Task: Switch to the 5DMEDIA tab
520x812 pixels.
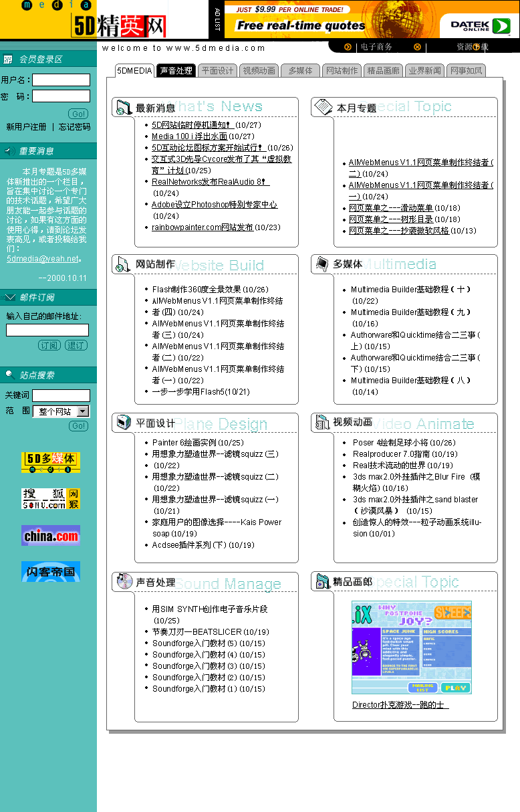Action: 134,71
